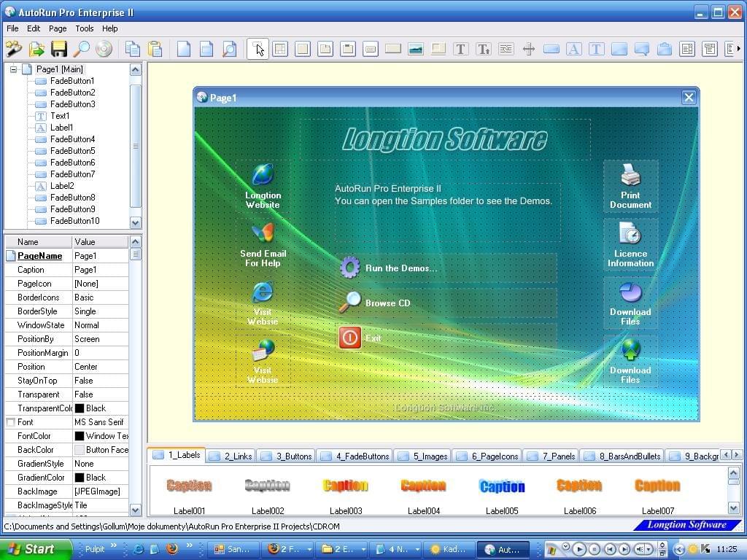Select the plain T text tool
Image resolution: width=747 pixels, height=560 pixels.
click(x=461, y=49)
